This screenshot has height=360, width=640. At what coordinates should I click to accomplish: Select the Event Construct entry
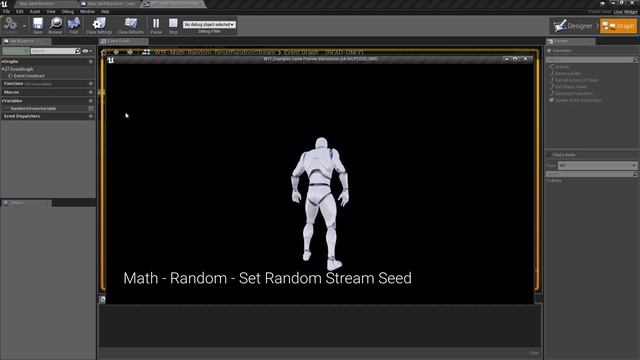[29, 76]
